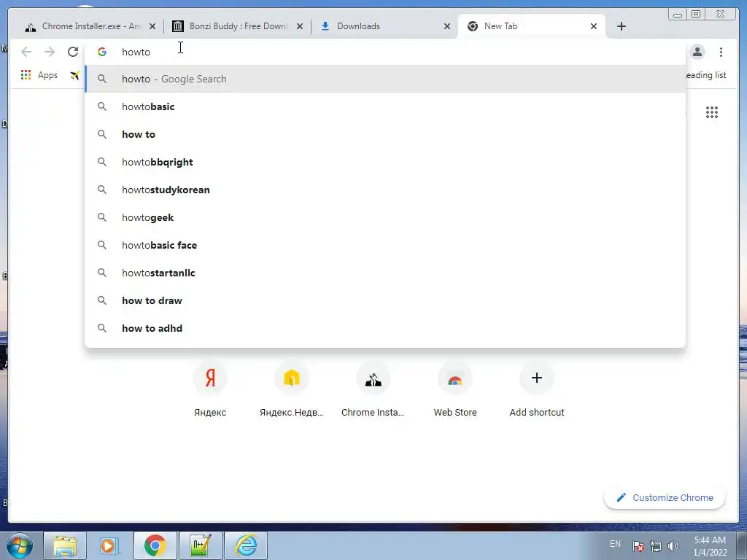Pick the 'how to draw' suggestion
Image resolution: width=747 pixels, height=560 pixels.
385,300
